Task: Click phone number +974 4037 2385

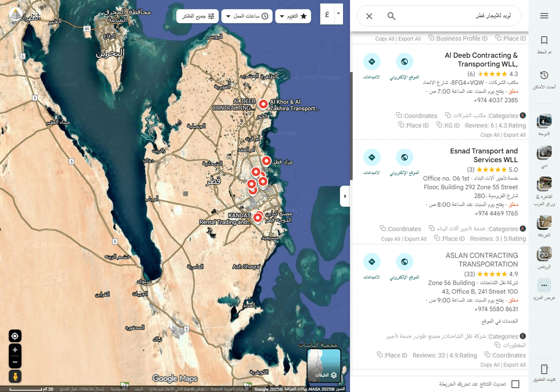Action: click(496, 100)
